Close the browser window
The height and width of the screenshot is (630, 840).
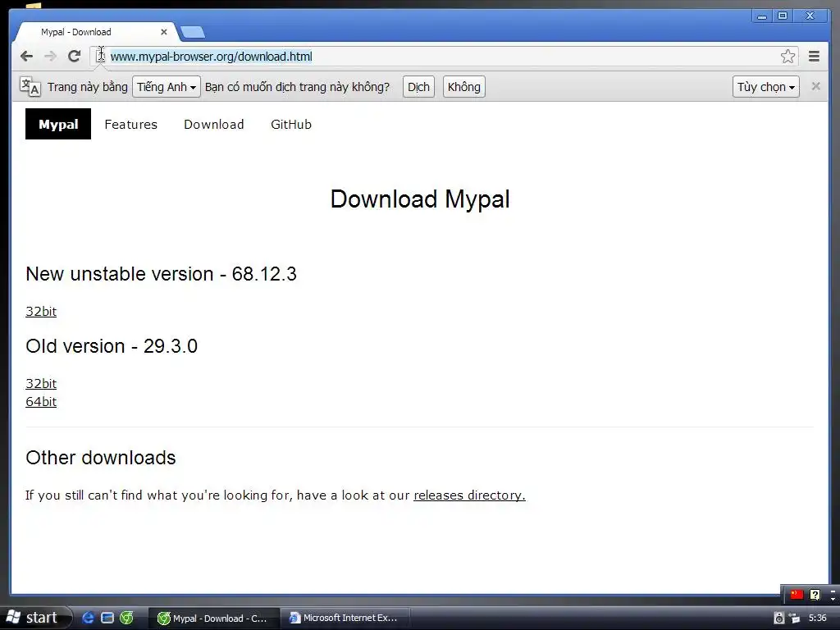click(x=810, y=16)
